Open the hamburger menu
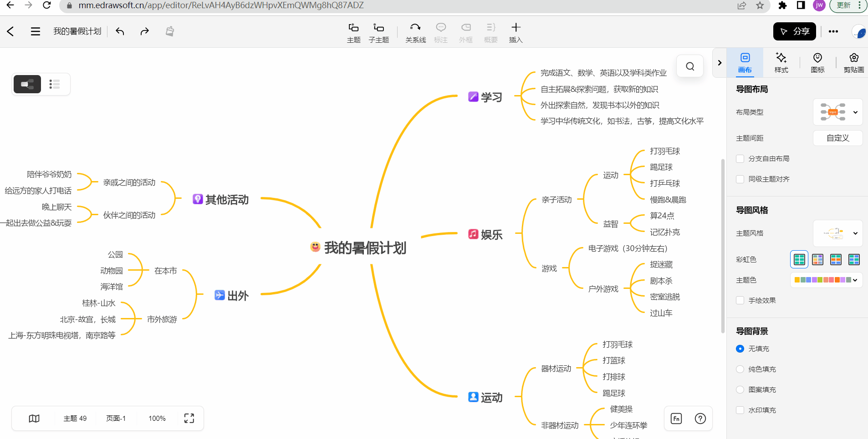The image size is (868, 439). 35,31
